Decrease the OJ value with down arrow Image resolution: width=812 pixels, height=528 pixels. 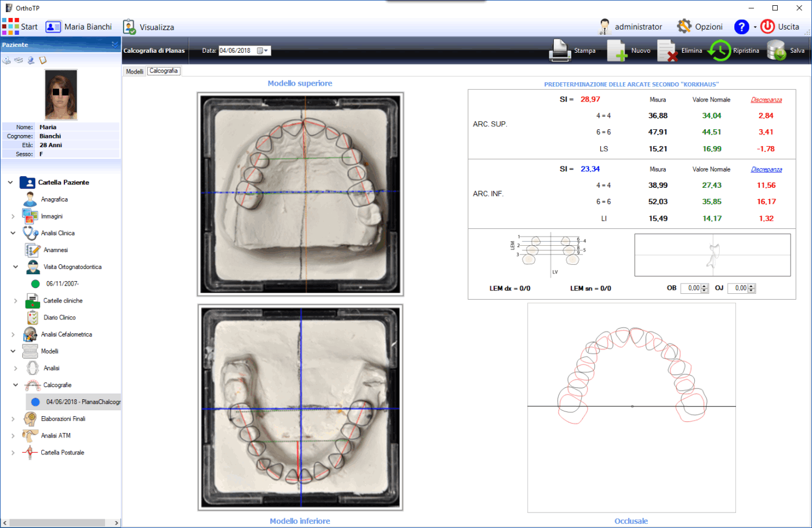click(x=752, y=290)
